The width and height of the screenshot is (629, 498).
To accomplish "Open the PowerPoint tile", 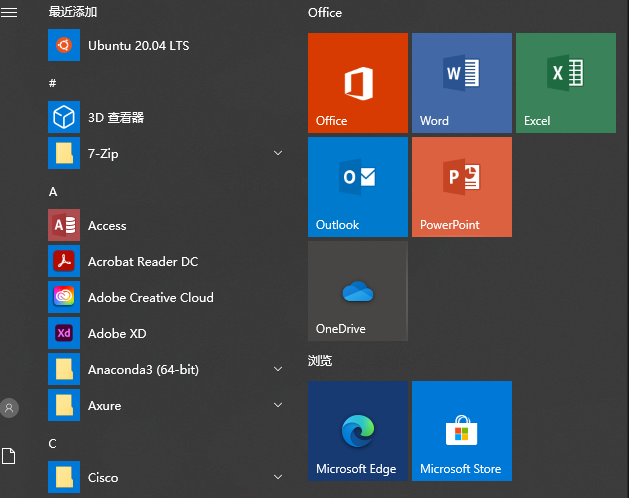I will (x=462, y=187).
